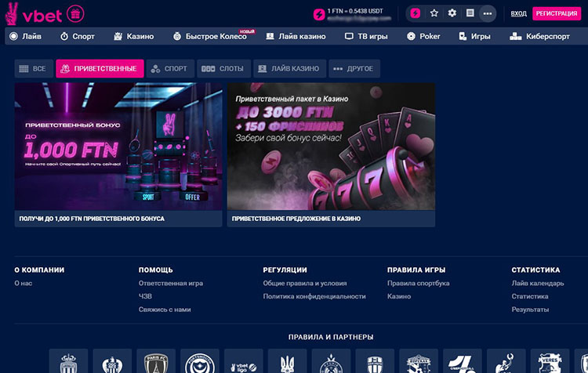Go to the Poker section
The image size is (588, 373).
423,36
